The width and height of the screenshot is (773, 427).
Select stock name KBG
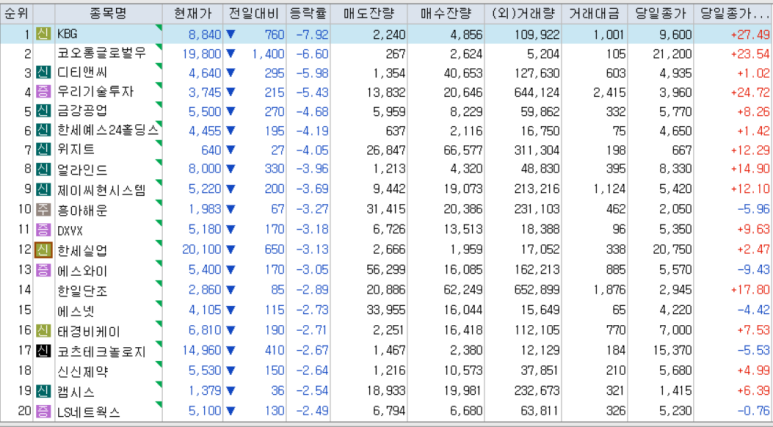[x=68, y=34]
